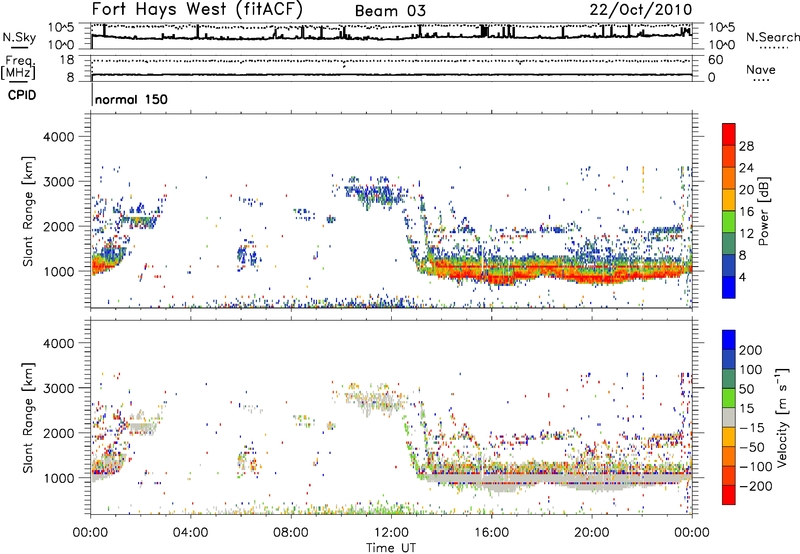Click the yellow segment of Power colorbar
Screen dimensions: 800x554
pos(729,200)
